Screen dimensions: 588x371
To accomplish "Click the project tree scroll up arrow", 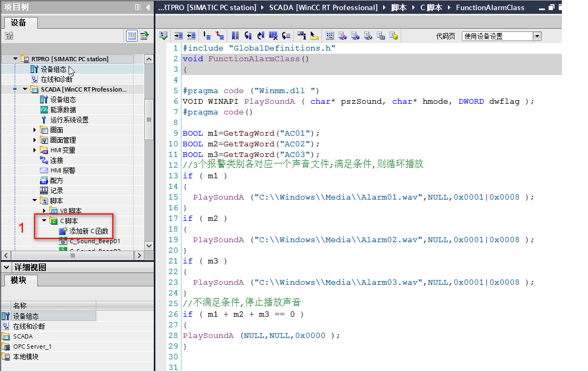I will point(149,59).
